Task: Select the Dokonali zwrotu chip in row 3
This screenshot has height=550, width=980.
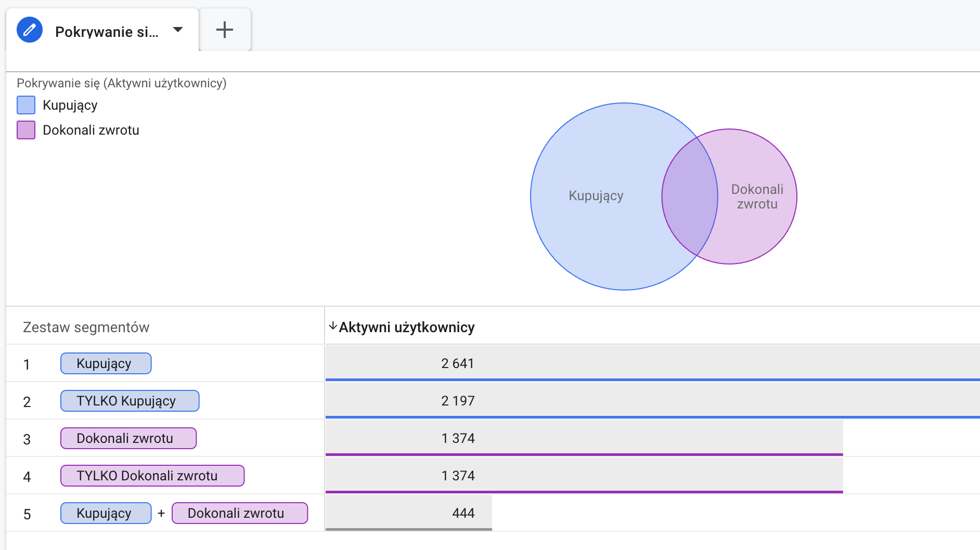Action: [x=128, y=438]
